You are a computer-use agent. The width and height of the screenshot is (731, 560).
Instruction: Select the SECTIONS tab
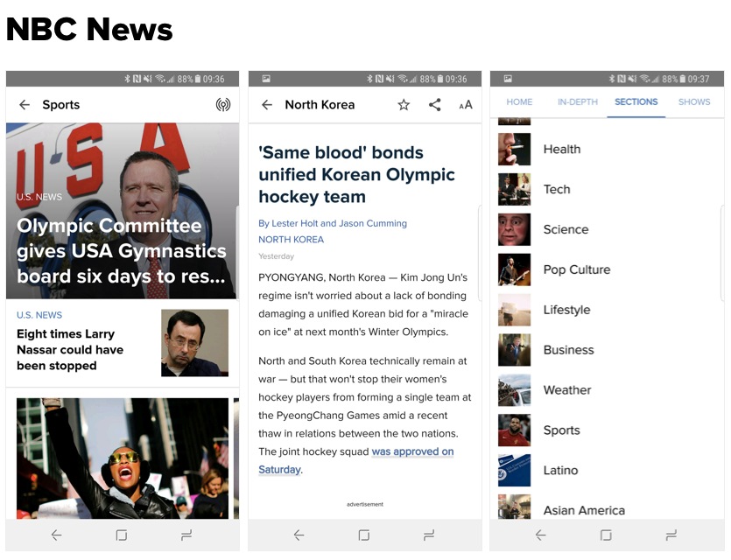[636, 102]
